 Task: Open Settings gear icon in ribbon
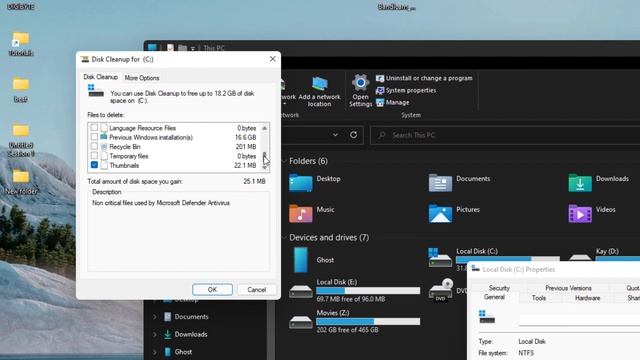tap(360, 83)
